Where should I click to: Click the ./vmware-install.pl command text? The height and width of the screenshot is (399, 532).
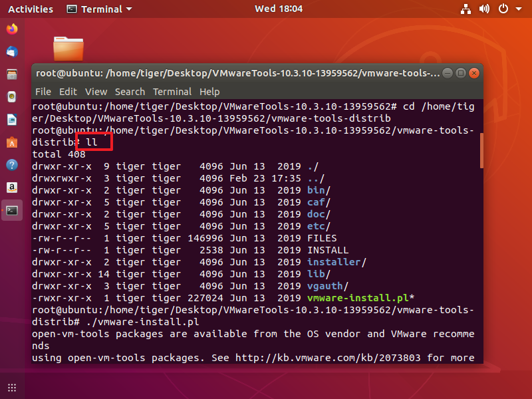tap(142, 322)
